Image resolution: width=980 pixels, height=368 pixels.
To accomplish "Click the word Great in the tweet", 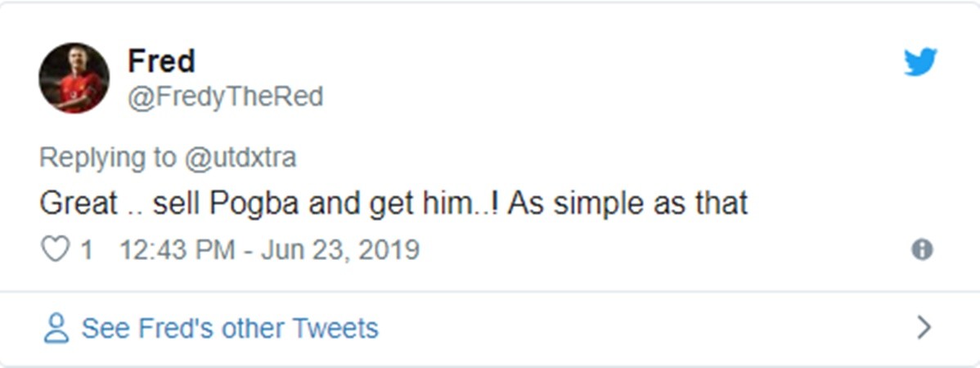I will tap(79, 203).
